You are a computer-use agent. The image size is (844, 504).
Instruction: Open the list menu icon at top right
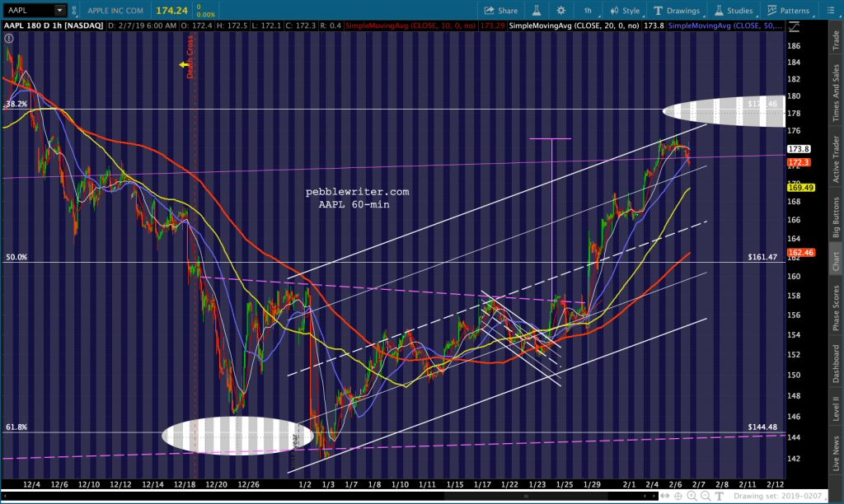pyautogui.click(x=830, y=10)
